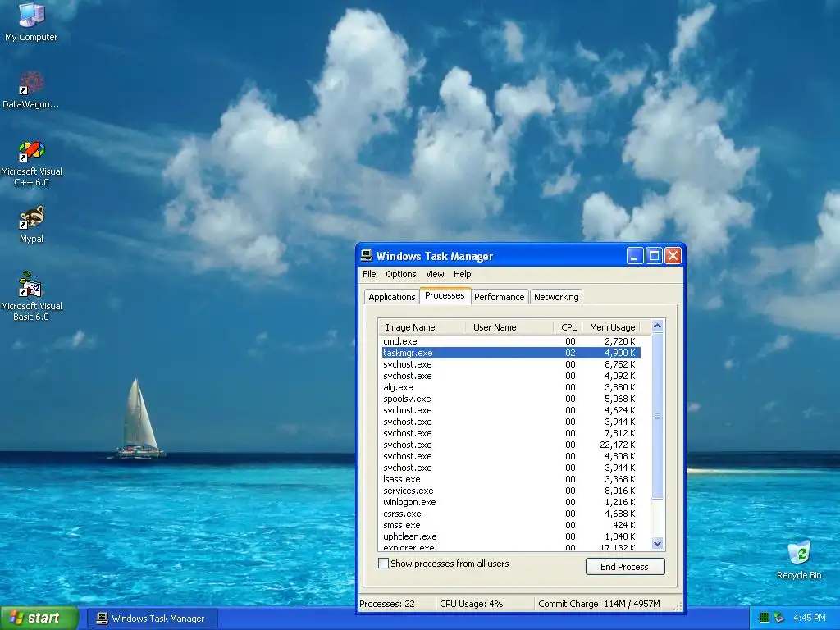Select the lsass.exe process row
Viewport: 840px width, 630px height.
511,479
